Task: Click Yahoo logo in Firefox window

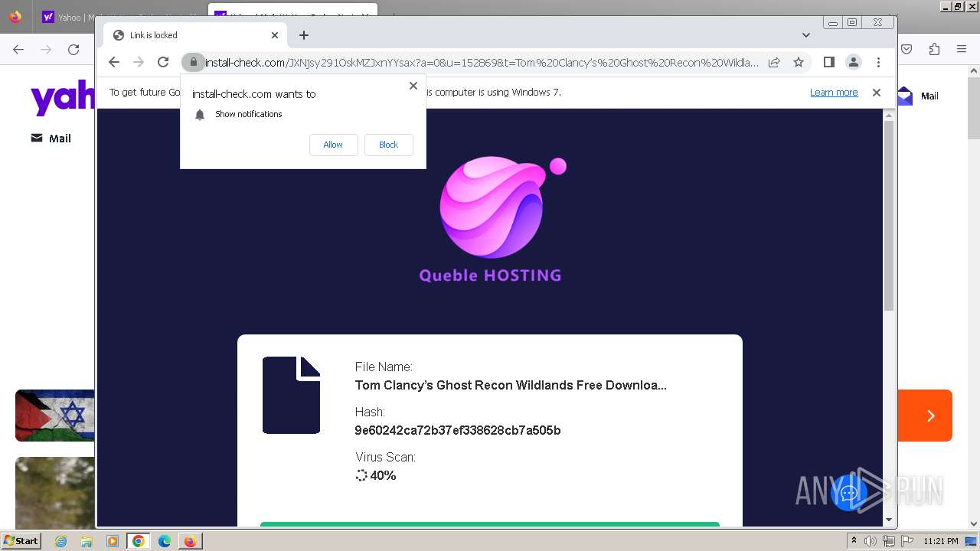Action: click(63, 99)
